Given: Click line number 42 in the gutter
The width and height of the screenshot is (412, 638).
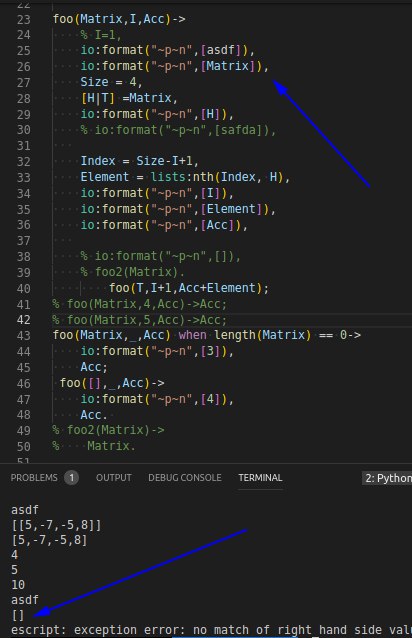Looking at the screenshot, I should 24,320.
